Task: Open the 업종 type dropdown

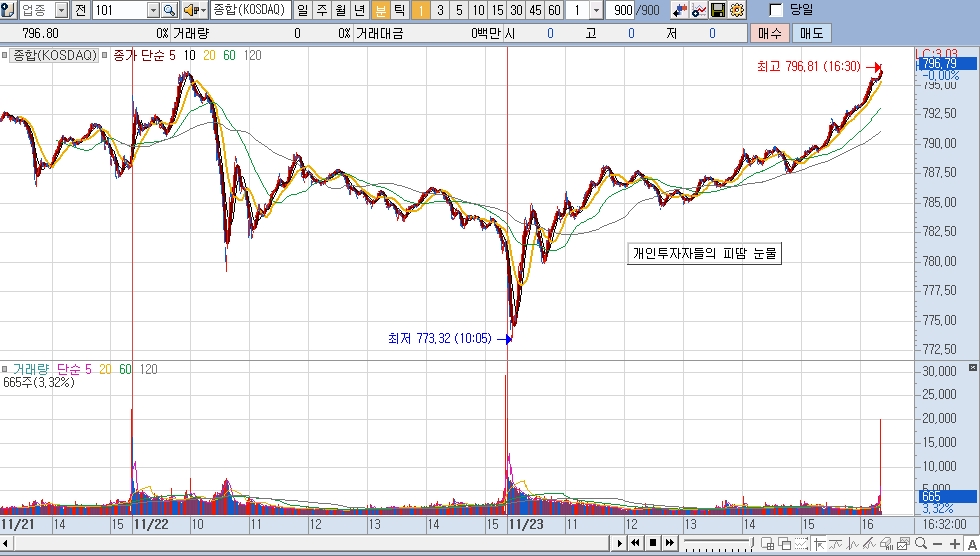Action: 61,10
